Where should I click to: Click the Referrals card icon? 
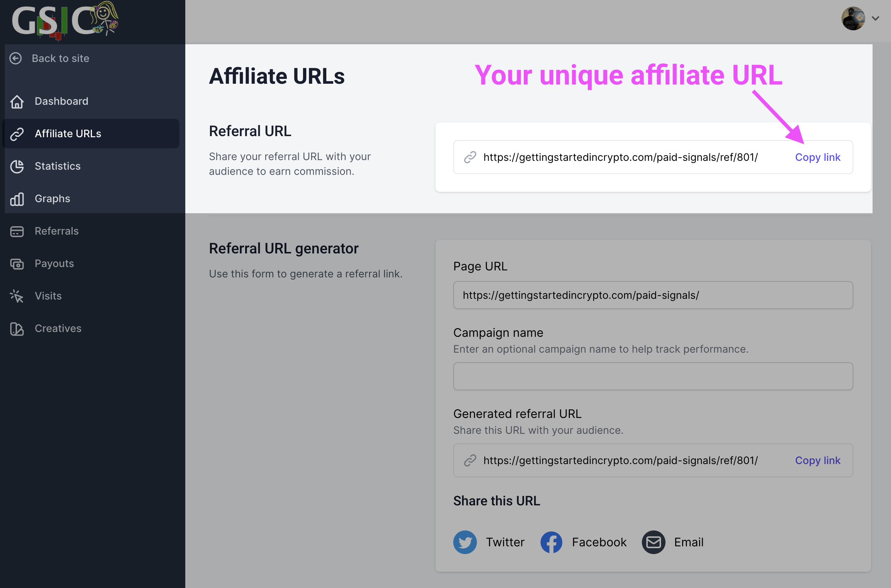click(17, 231)
